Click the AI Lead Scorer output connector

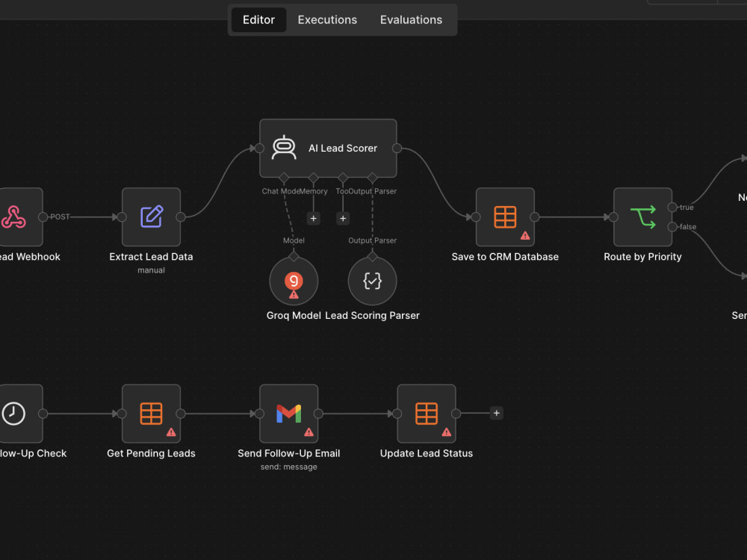click(x=397, y=149)
